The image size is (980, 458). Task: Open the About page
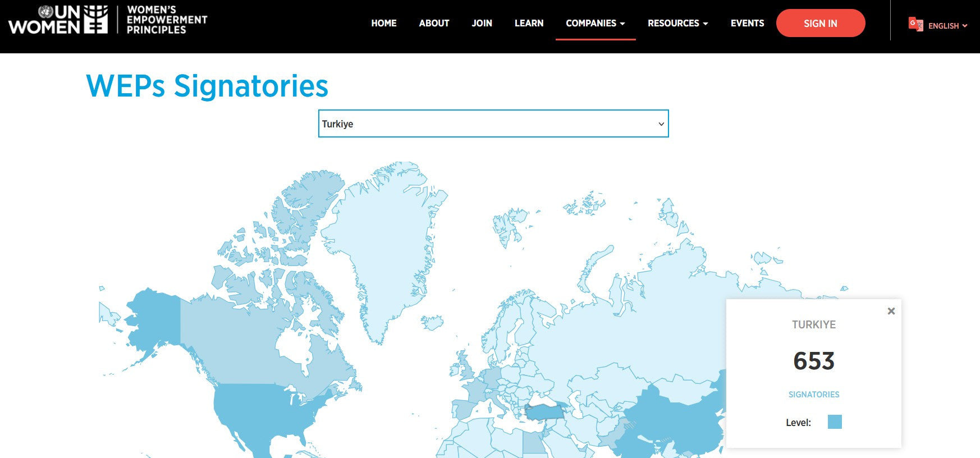(x=434, y=23)
